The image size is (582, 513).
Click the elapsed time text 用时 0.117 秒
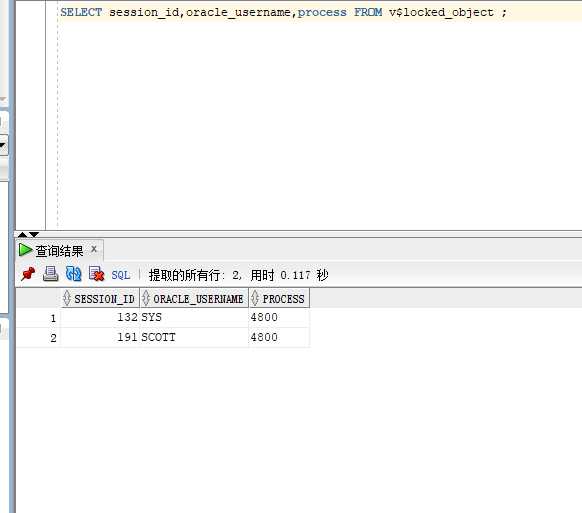pos(289,275)
